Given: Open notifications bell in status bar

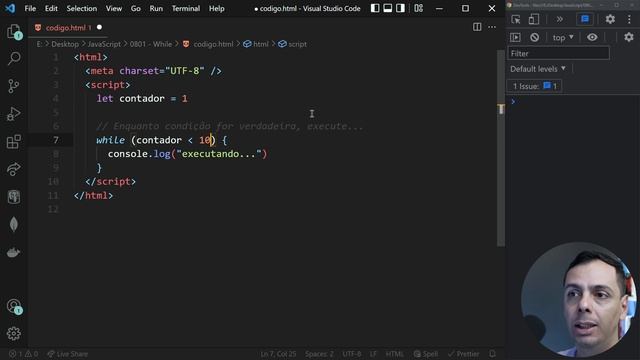Looking at the screenshot, I should (x=492, y=354).
